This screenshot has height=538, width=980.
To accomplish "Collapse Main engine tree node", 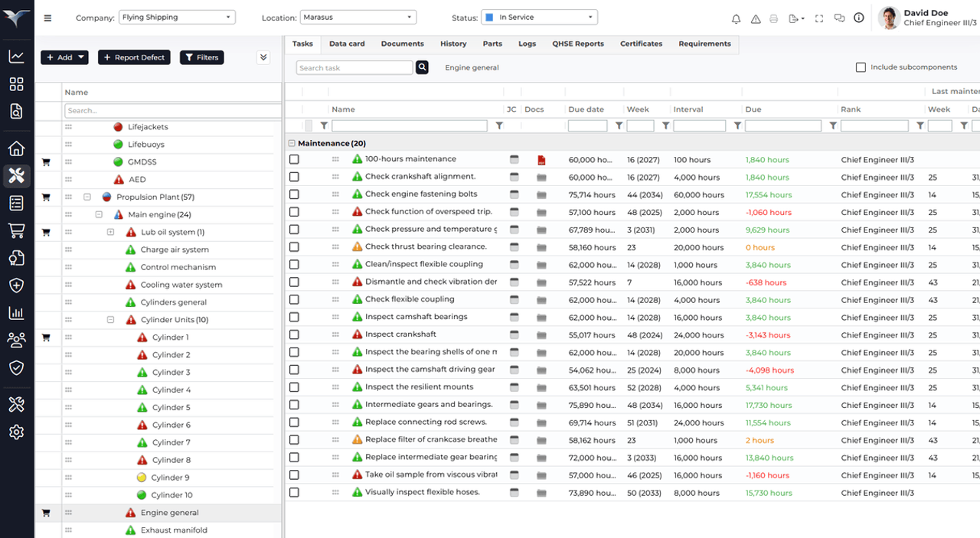I will (x=99, y=215).
